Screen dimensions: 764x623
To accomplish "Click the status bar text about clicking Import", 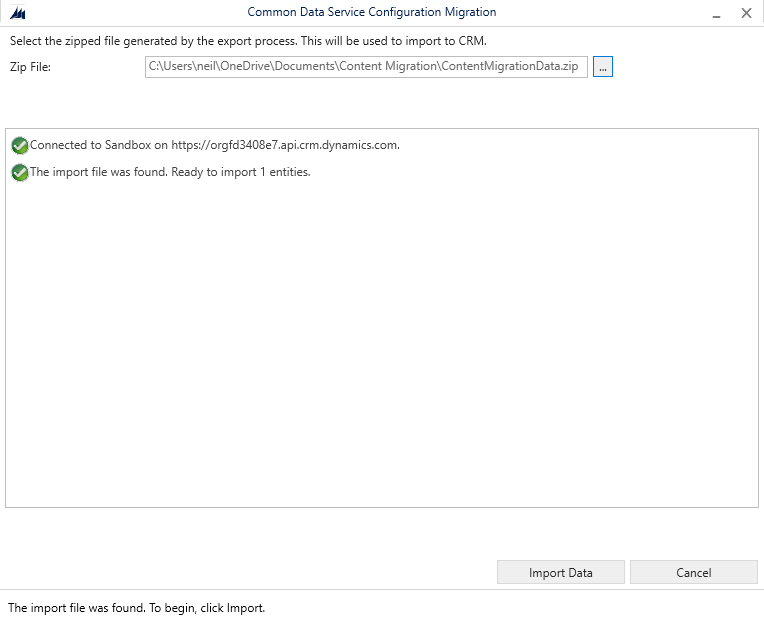I will (x=136, y=607).
